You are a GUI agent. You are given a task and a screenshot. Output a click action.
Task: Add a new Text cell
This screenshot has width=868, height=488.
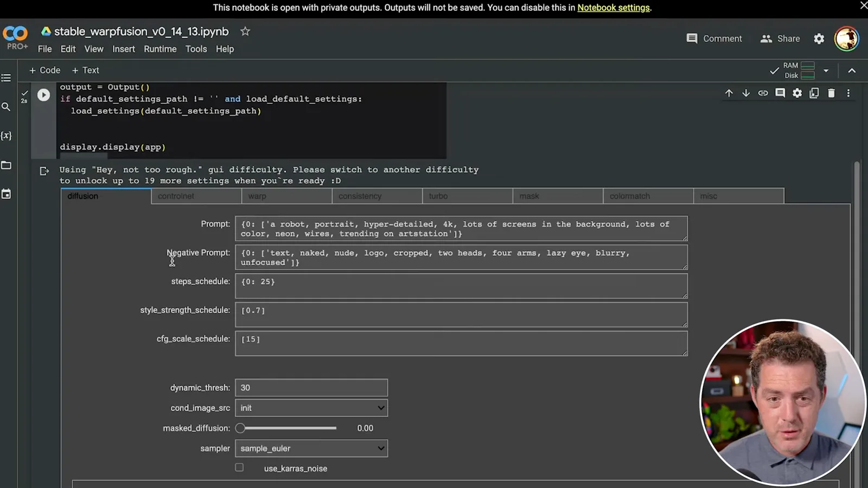pyautogui.click(x=86, y=70)
